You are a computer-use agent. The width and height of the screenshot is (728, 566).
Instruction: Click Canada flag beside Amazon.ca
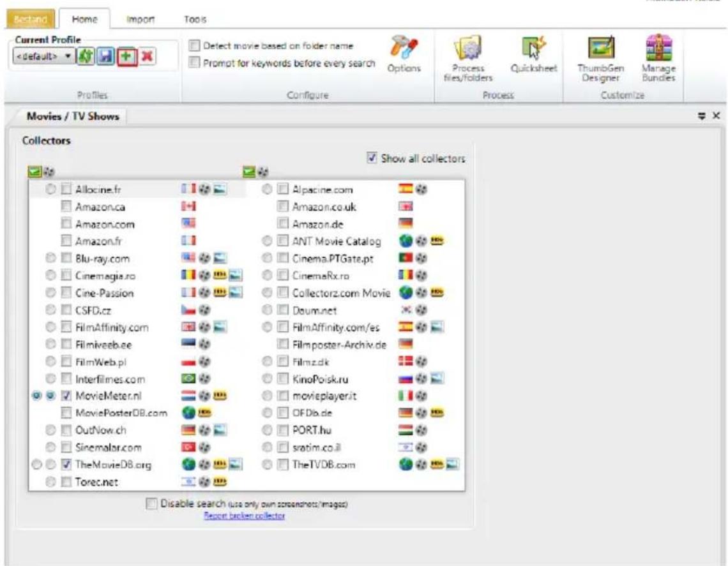click(x=188, y=206)
